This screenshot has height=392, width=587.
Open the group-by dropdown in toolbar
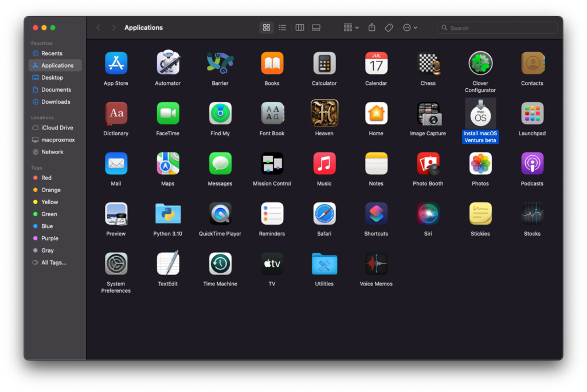click(x=351, y=28)
